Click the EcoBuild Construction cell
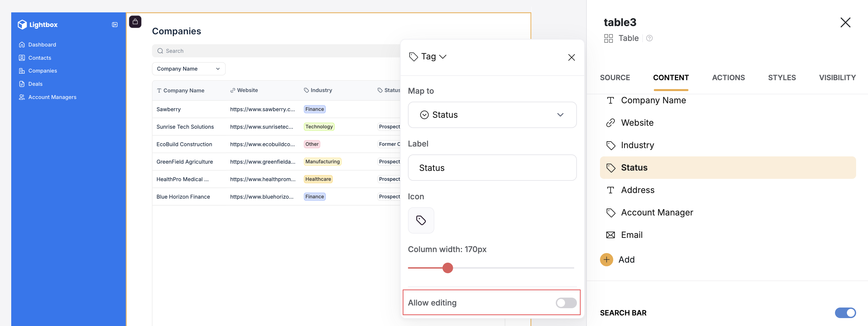The image size is (868, 326). click(184, 144)
